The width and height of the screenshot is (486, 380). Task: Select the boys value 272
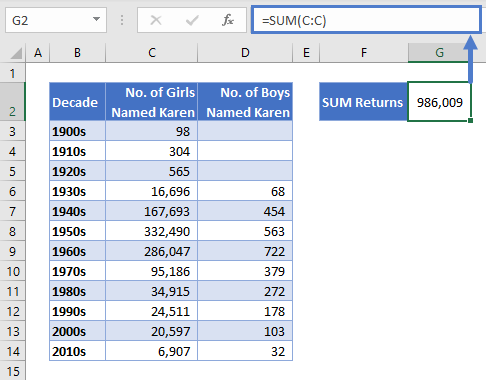(245, 291)
